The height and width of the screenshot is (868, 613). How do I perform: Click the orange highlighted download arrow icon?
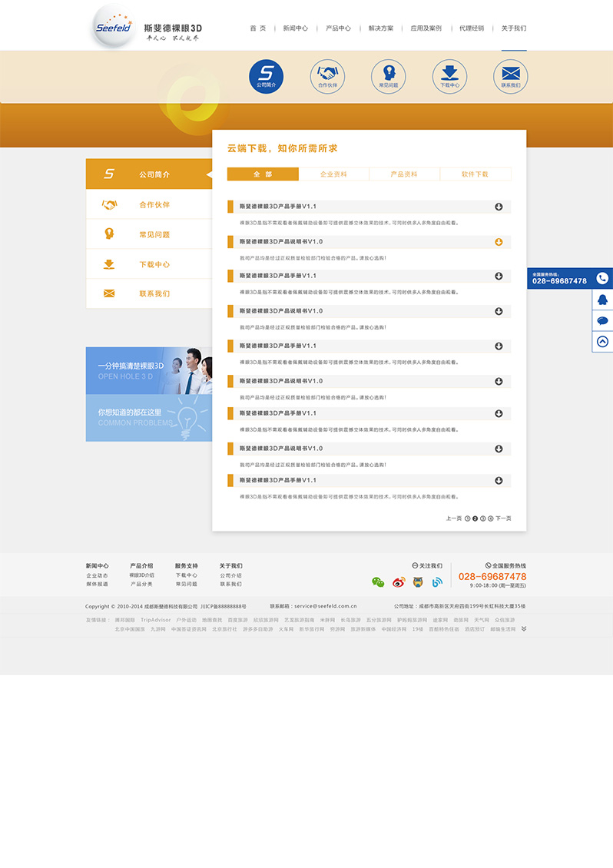point(499,242)
